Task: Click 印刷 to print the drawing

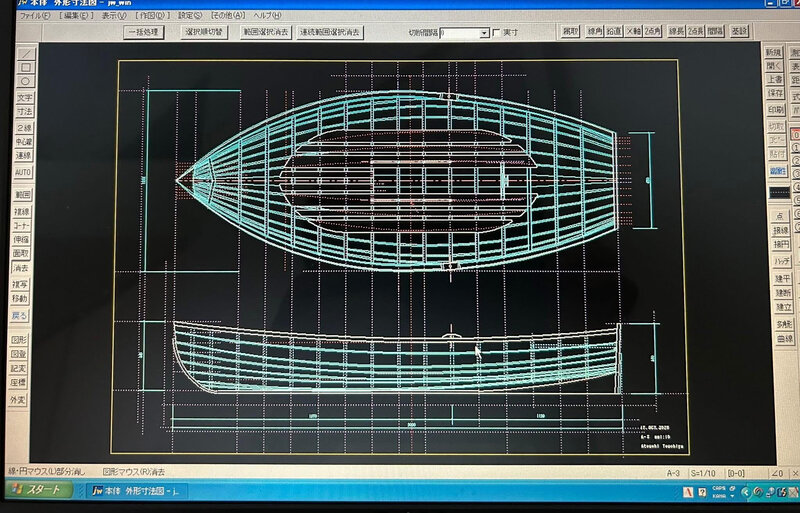Action: tap(776, 109)
